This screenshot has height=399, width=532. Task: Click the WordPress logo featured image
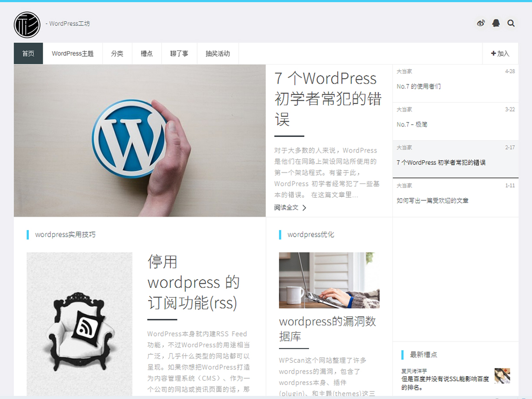140,141
